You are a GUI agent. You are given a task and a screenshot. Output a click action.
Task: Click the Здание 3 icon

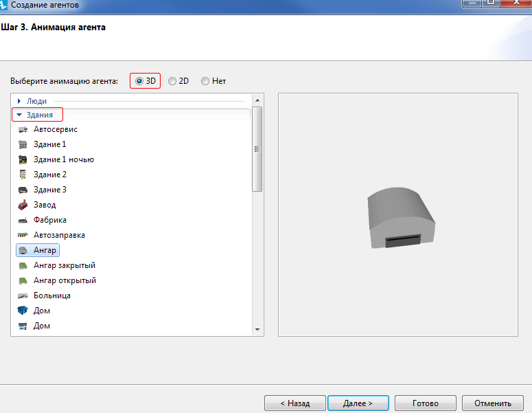tap(23, 190)
